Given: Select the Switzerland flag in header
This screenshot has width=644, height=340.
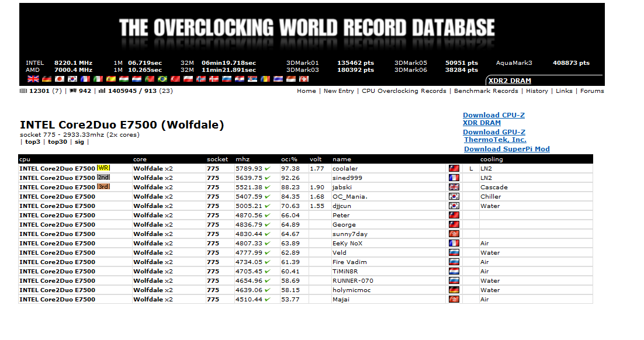Looking at the screenshot, I should coord(303,79).
